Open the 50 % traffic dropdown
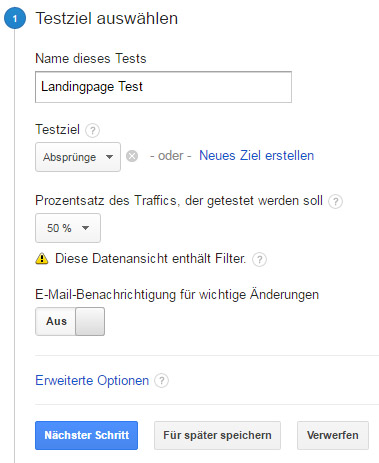 click(68, 228)
